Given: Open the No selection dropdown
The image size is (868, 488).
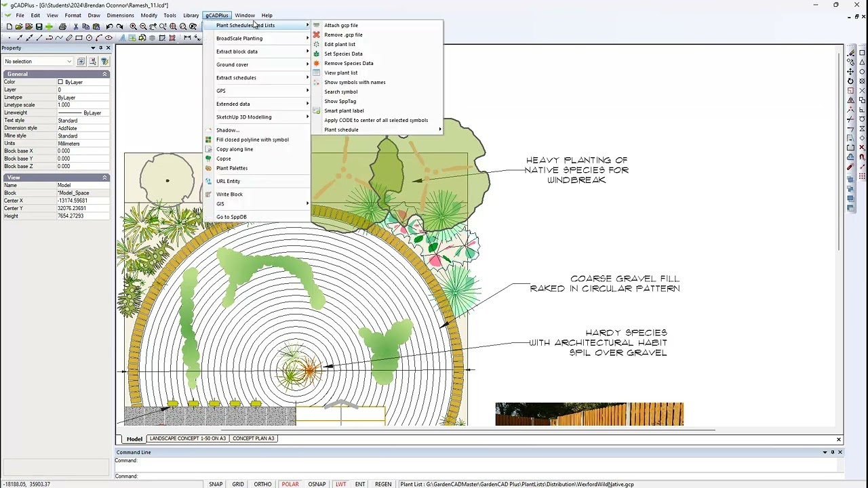Looking at the screenshot, I should [x=39, y=61].
